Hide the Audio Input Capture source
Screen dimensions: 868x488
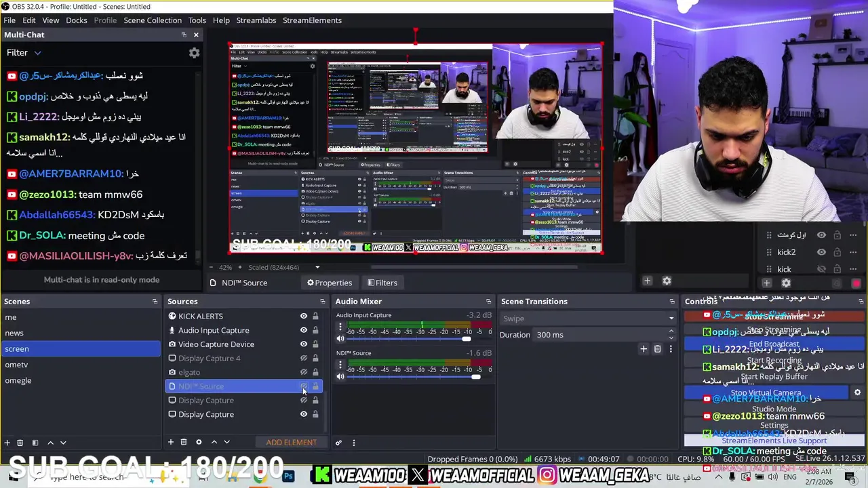click(304, 330)
